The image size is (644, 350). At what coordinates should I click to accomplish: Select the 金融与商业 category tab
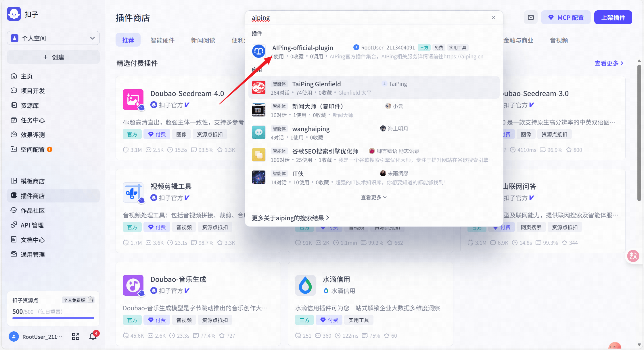tap(518, 40)
